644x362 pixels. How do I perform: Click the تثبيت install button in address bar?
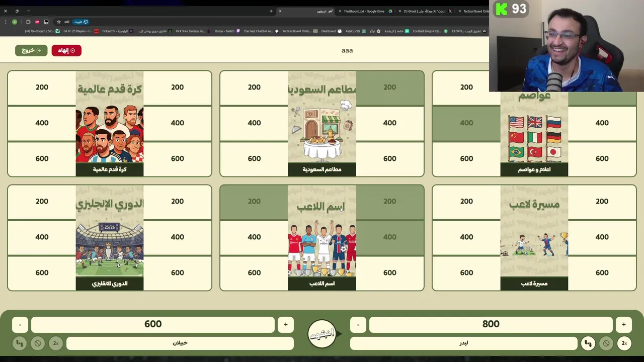(x=81, y=22)
